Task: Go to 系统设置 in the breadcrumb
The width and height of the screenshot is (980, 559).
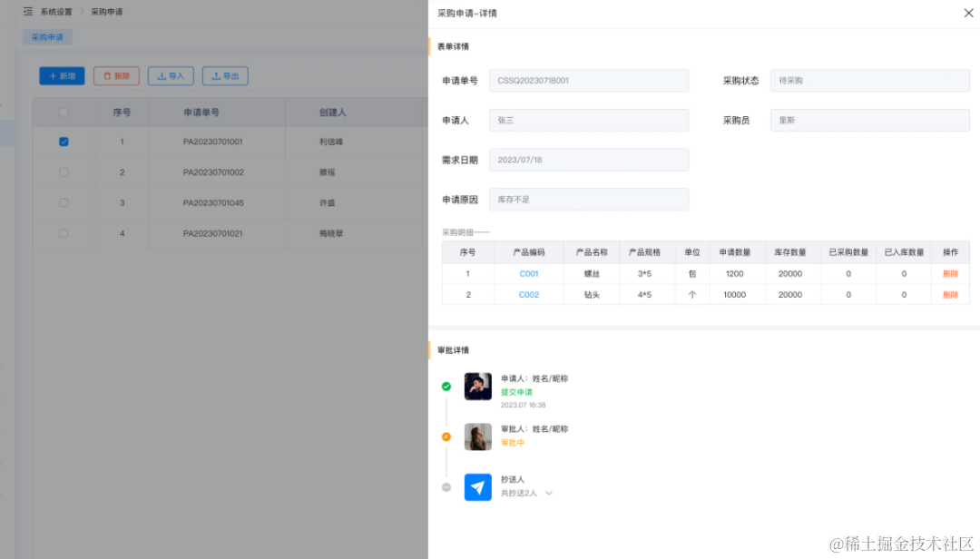Action: point(56,12)
